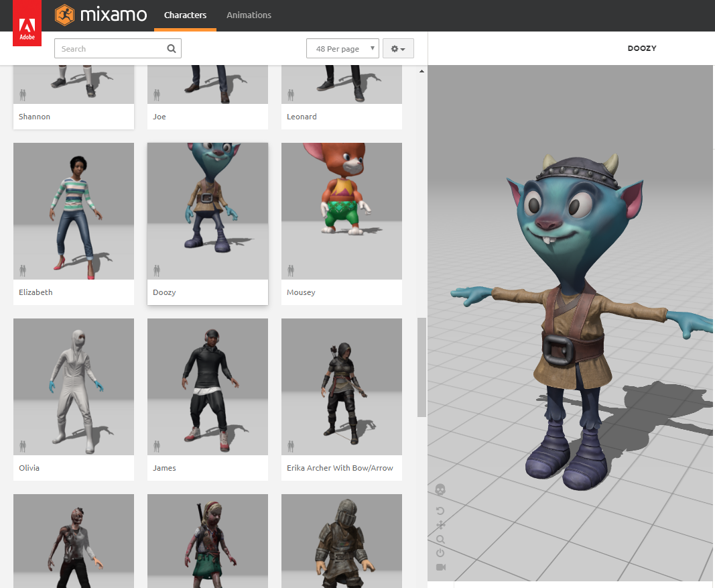Select the male zombie character thumbnail
Image resolution: width=715 pixels, height=588 pixels.
pyautogui.click(x=74, y=541)
